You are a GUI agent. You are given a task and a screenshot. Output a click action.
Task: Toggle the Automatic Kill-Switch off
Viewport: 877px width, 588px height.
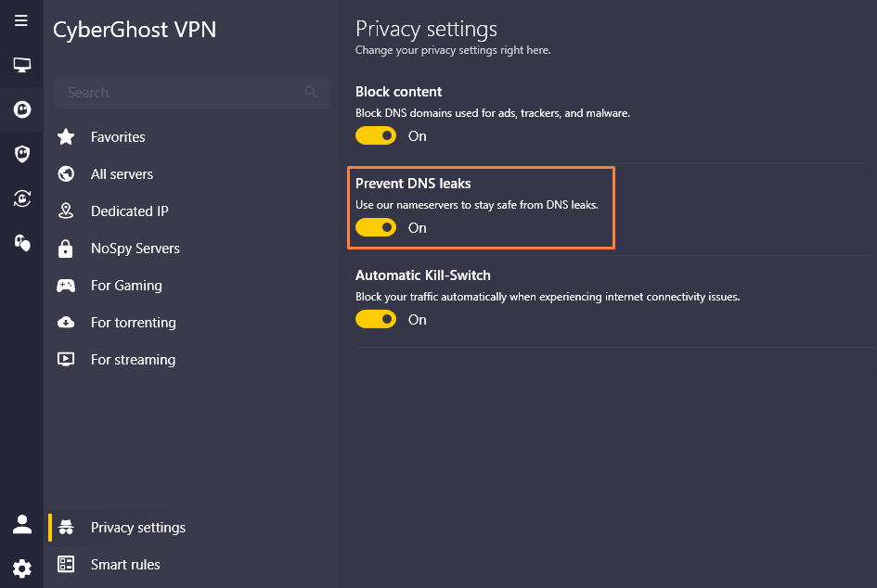375,319
